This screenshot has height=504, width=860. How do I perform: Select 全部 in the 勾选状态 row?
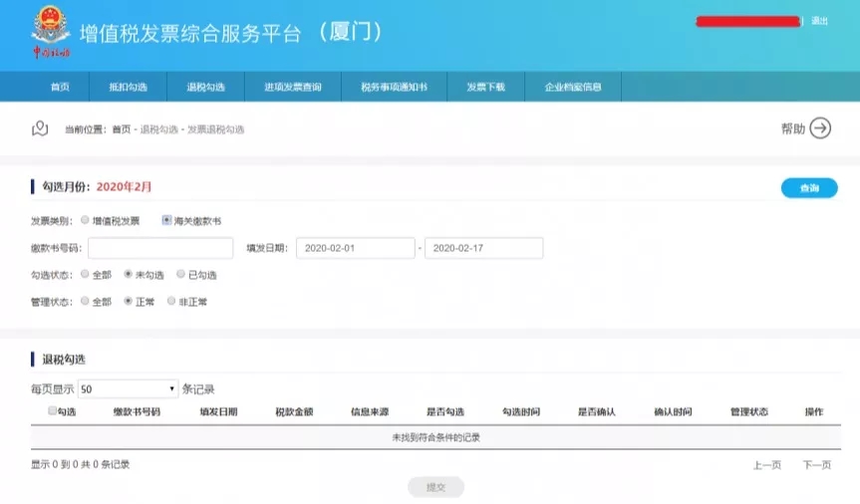pos(85,274)
